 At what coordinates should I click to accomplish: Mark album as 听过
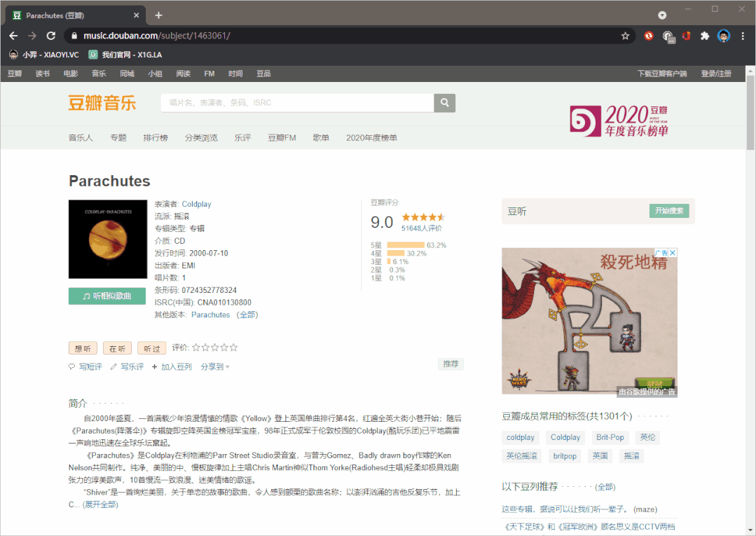coord(152,348)
